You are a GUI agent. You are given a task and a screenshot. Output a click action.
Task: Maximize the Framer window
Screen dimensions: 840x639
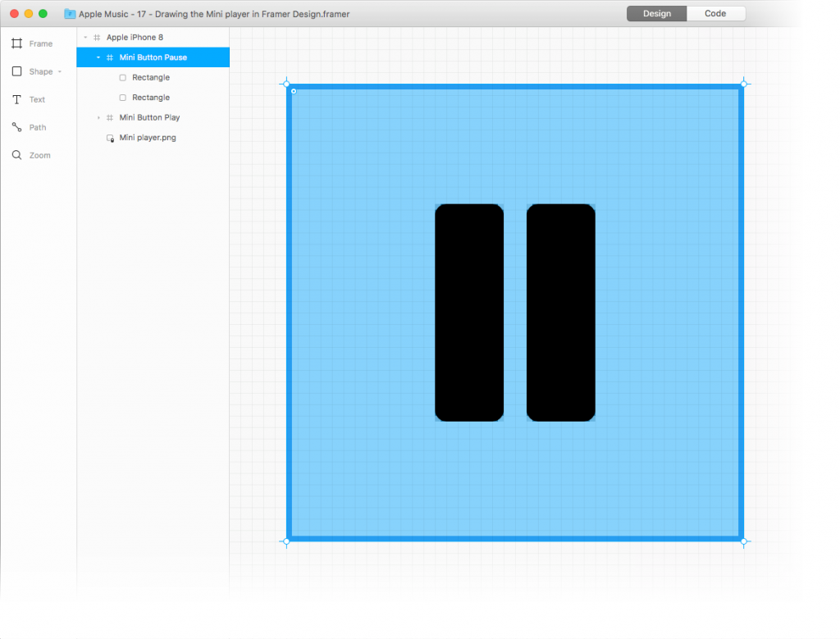(43, 14)
